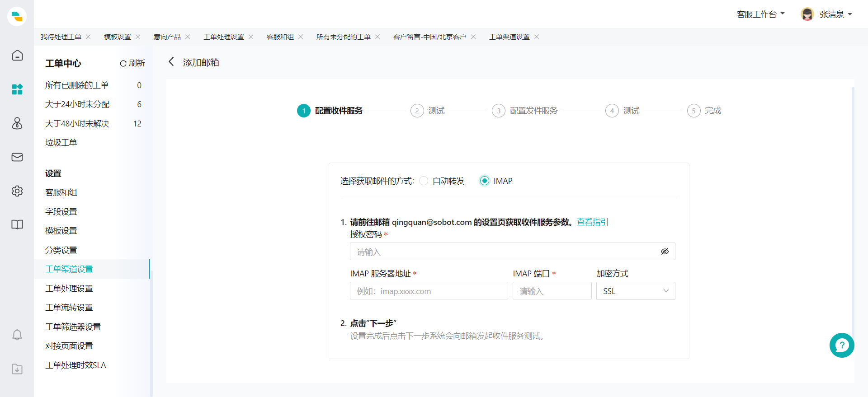The image size is (868, 397).
Task: Expand the 张清泉 account menu arrow
Action: 850,14
